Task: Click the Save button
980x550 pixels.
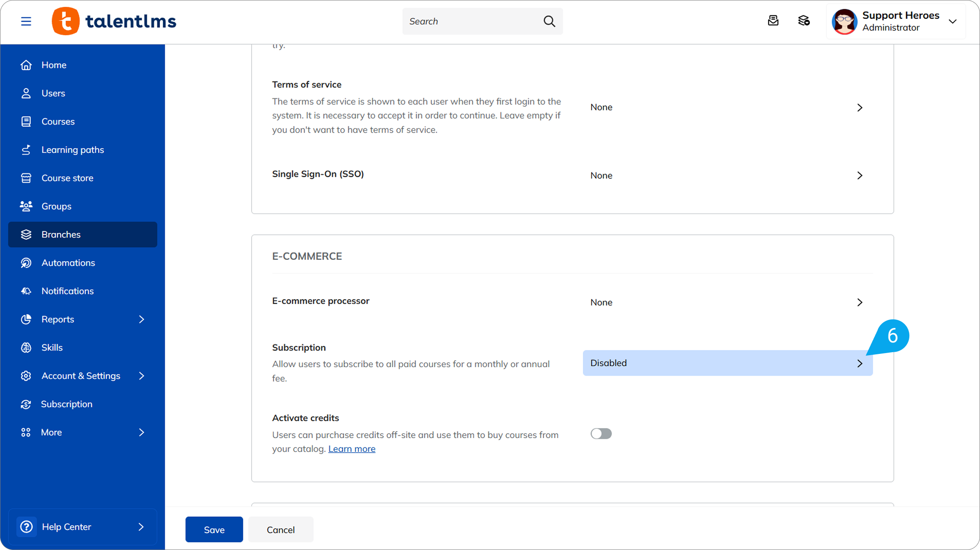Action: [x=214, y=530]
